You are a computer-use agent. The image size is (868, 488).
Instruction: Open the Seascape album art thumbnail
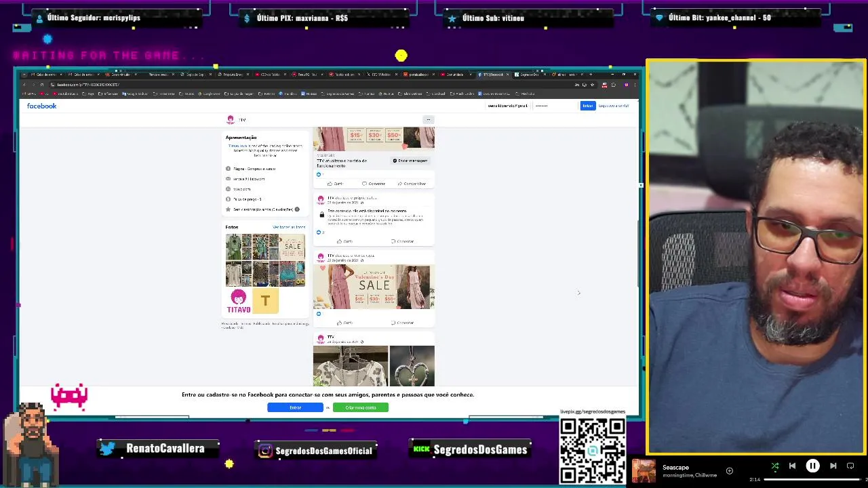click(x=644, y=471)
